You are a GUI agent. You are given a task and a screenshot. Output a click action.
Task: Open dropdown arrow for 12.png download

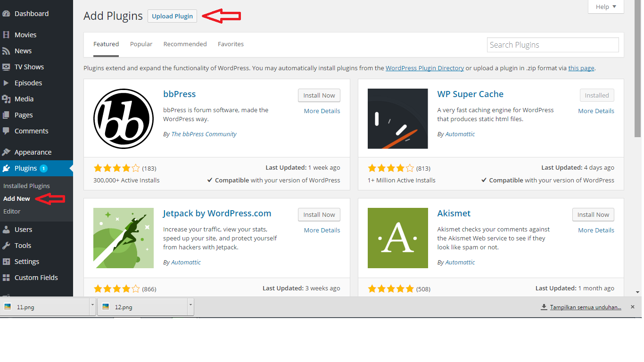190,307
